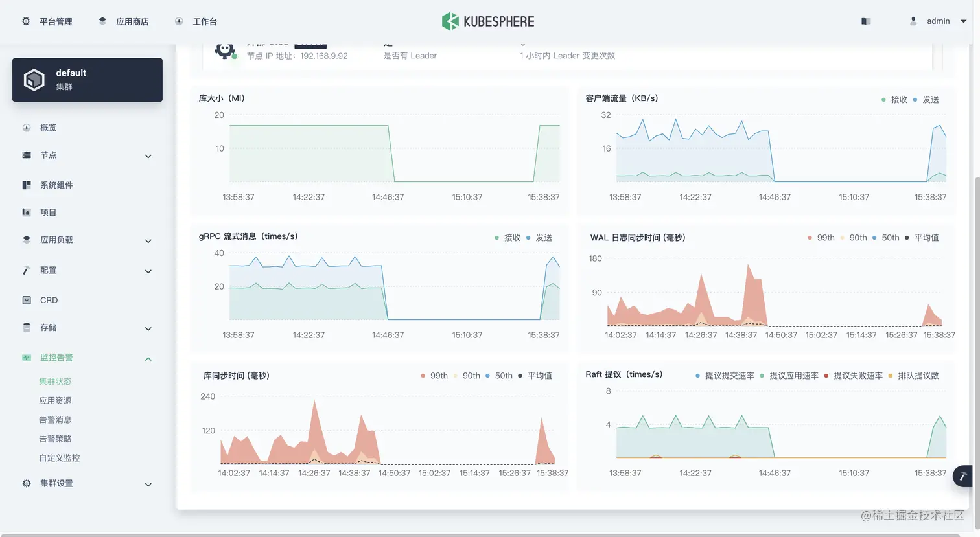Click the 库大小 (Mi) chart title
980x537 pixels.
pos(222,98)
